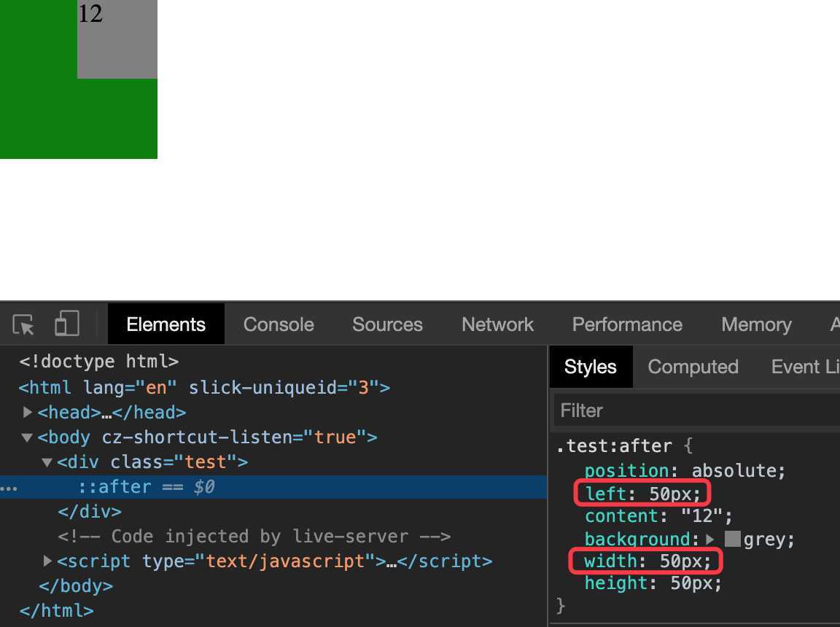The image size is (840, 627).
Task: Activate the inspect element picker icon
Action: pos(23,324)
